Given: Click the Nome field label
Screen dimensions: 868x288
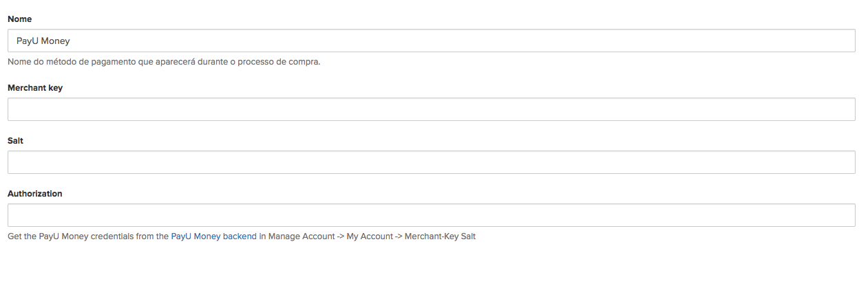Looking at the screenshot, I should pos(20,19).
